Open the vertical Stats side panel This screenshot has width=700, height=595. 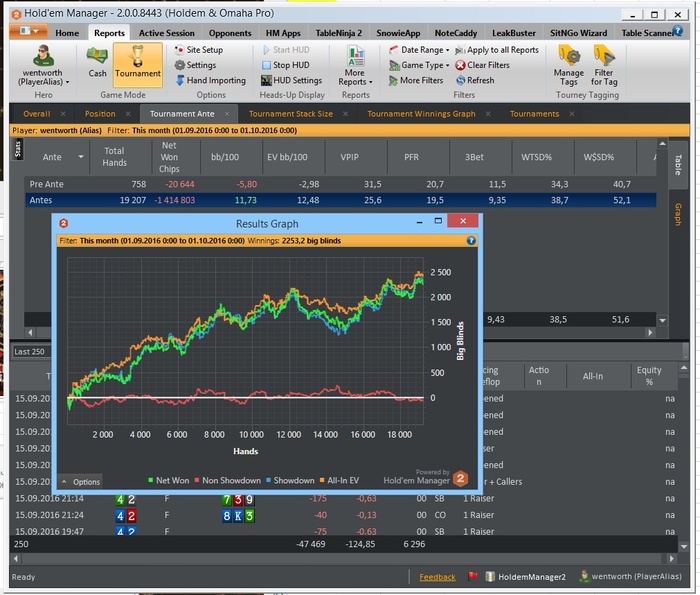tap(17, 149)
